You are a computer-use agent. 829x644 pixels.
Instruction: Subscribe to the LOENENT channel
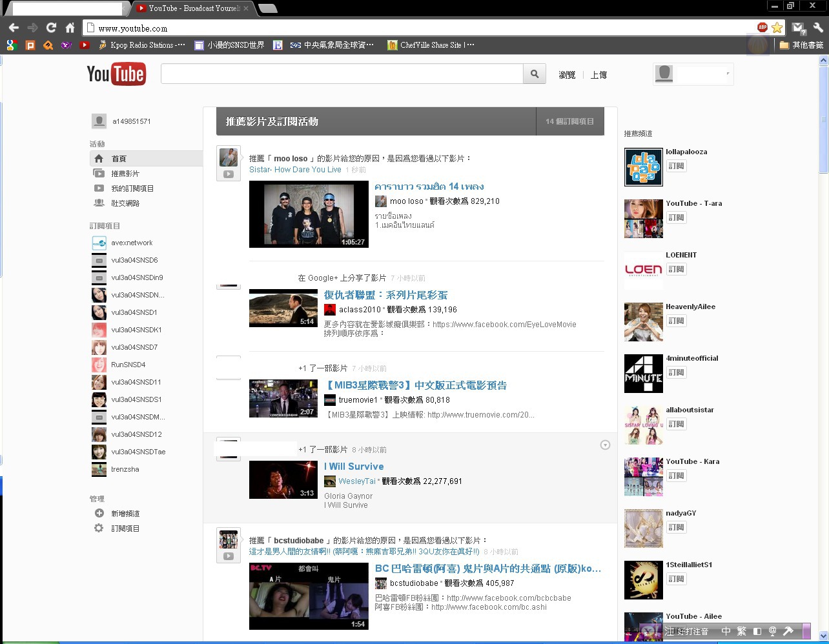click(x=676, y=269)
